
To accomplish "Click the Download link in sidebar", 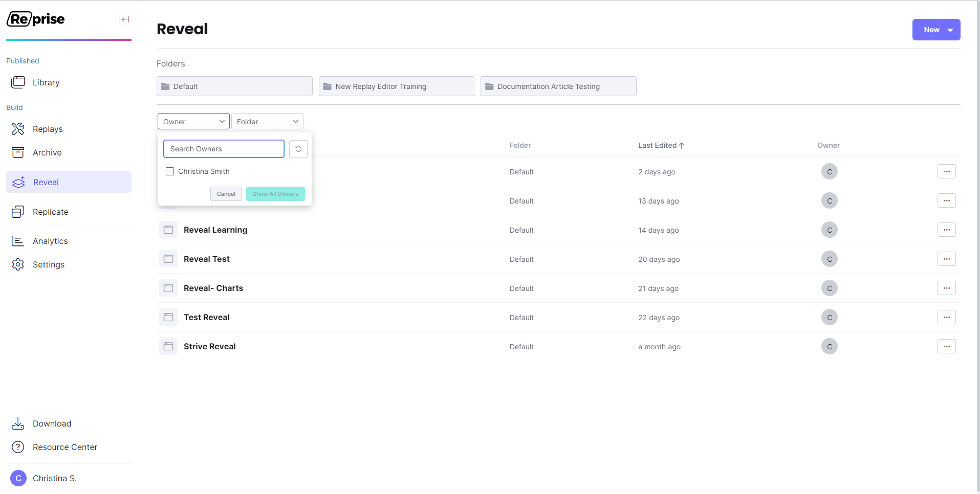I will click(52, 423).
